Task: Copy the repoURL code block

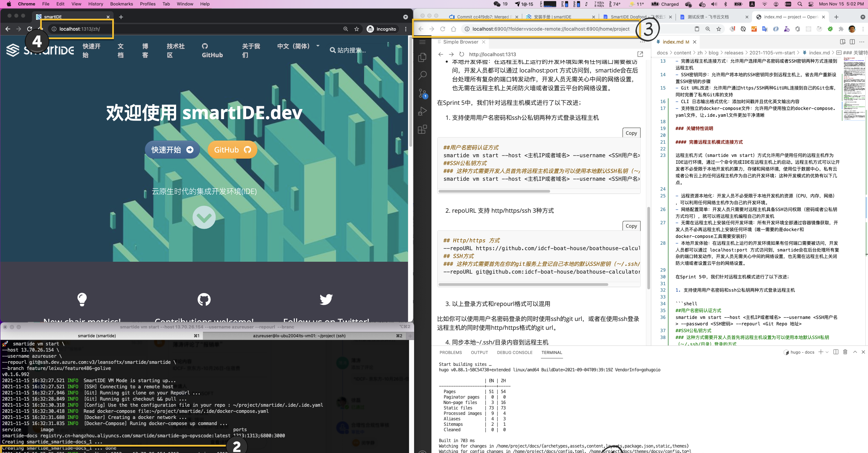Action: 631,226
